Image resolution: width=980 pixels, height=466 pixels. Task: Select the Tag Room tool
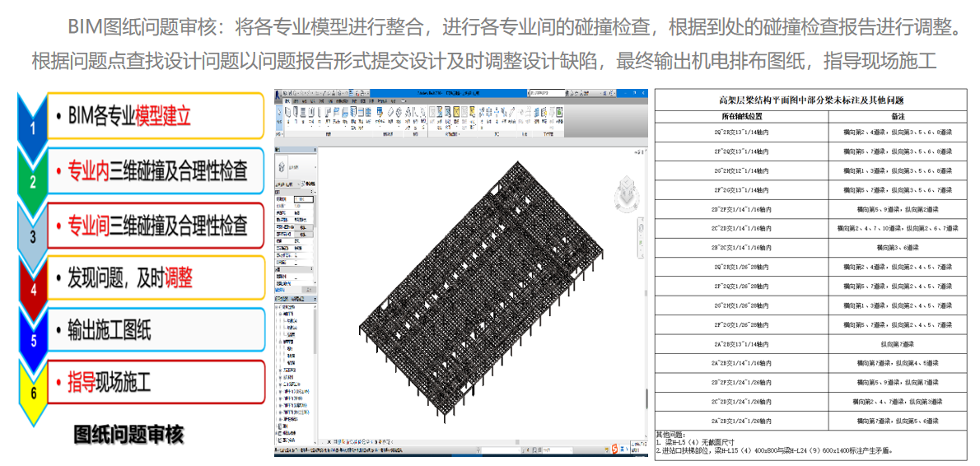(x=447, y=116)
